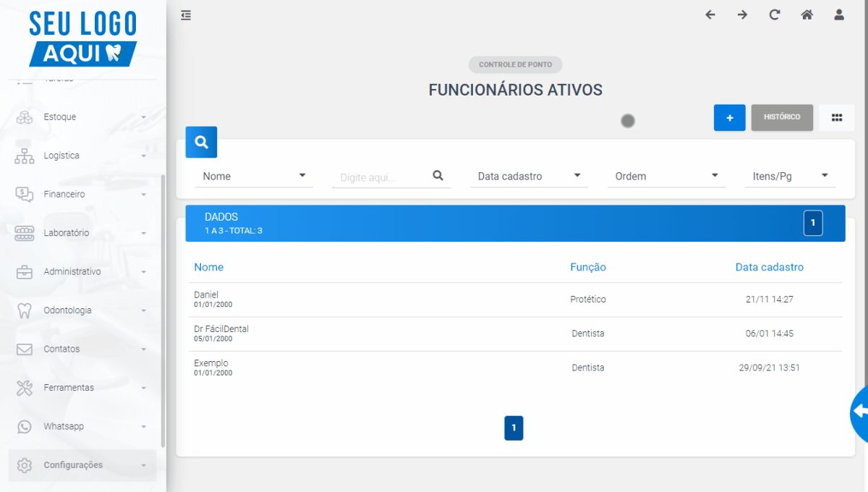Image resolution: width=868 pixels, height=492 pixels.
Task: Click the Odontologia tooth icon
Action: coord(25,310)
